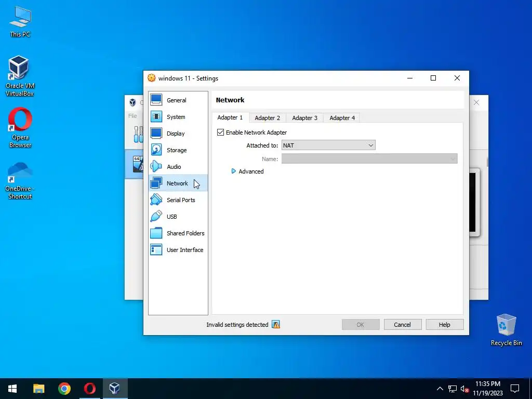Viewport: 532px width, 399px height.
Task: Open the General settings category
Action: [x=178, y=100]
